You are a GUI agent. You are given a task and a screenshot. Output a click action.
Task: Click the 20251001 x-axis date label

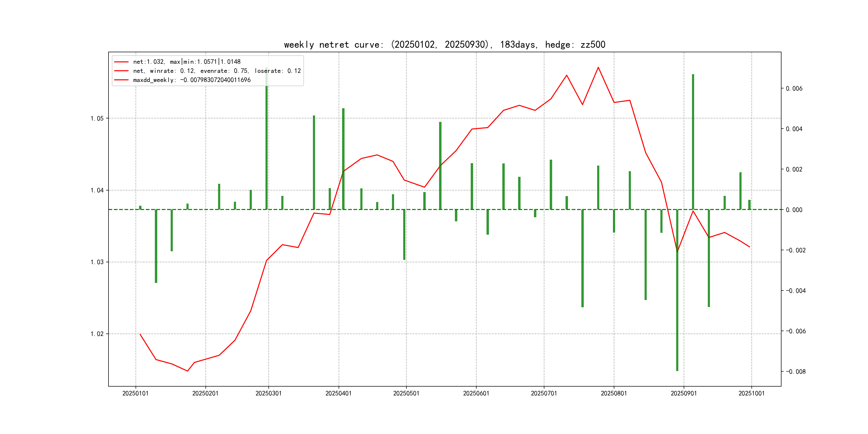click(751, 393)
